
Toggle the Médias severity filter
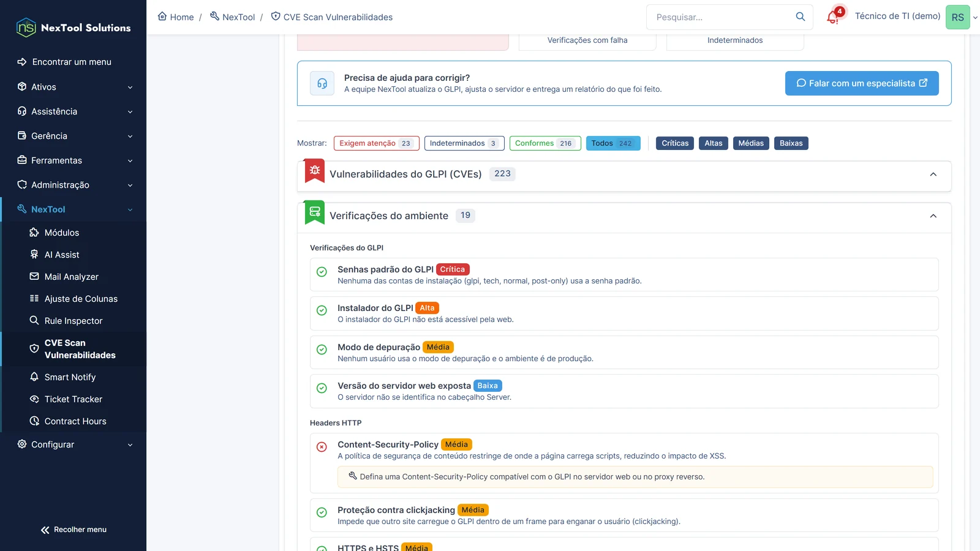click(x=751, y=143)
